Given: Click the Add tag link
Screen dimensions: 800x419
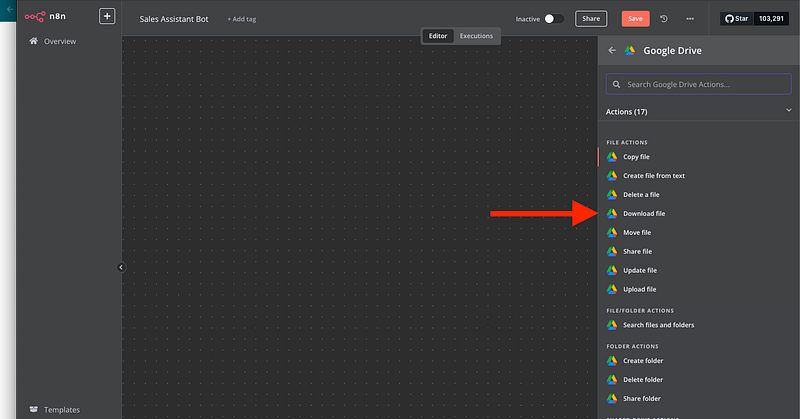Looking at the screenshot, I should 241,19.
